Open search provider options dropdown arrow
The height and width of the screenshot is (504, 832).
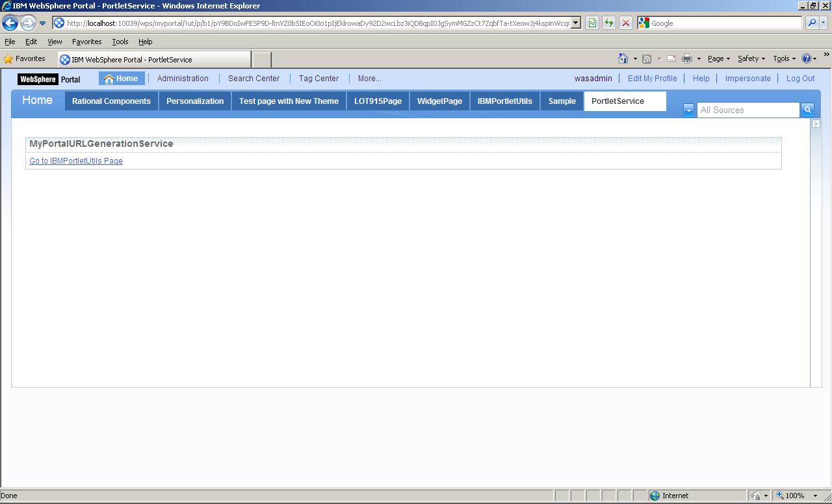click(x=823, y=23)
